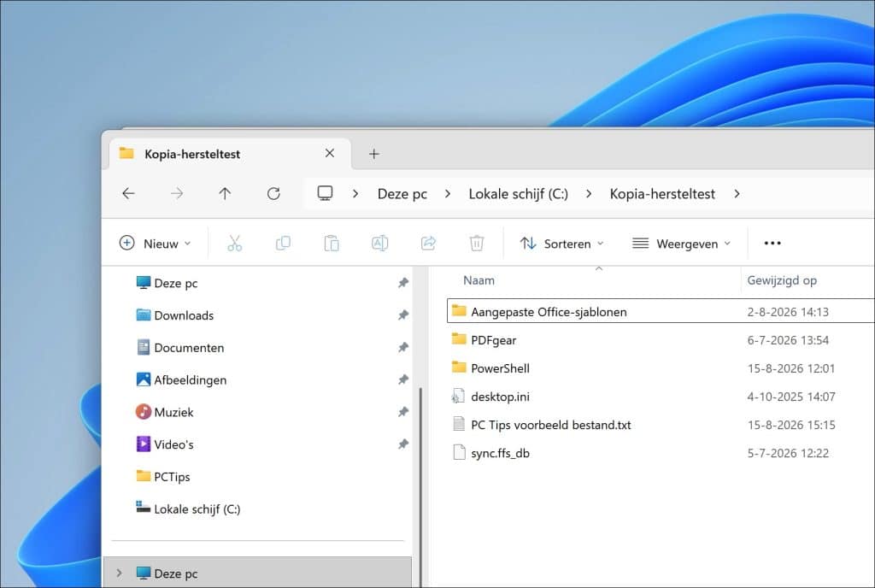
Task: Click the Paste clipboard icon
Action: tap(332, 244)
